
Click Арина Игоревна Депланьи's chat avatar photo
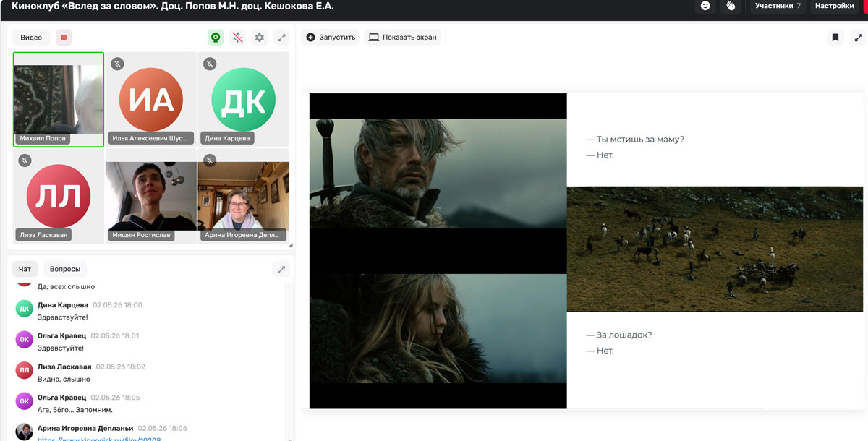click(x=24, y=432)
